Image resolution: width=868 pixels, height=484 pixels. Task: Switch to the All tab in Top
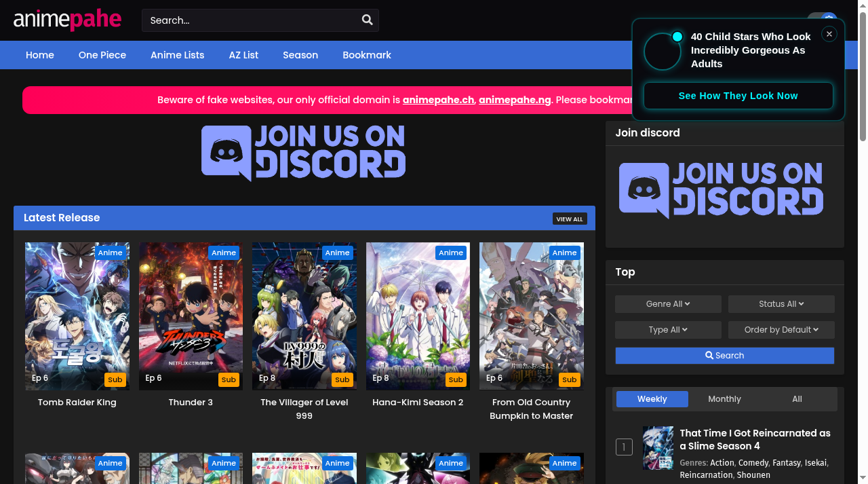tap(797, 399)
